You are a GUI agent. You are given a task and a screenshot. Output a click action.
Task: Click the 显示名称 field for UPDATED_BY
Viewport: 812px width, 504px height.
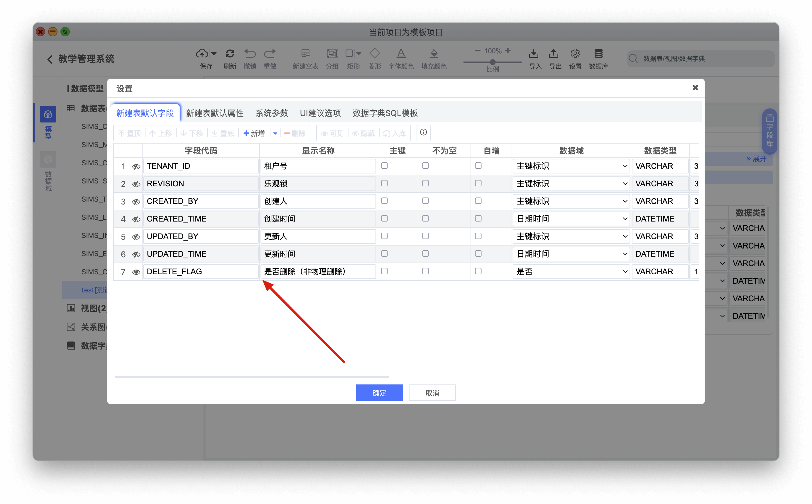click(318, 236)
